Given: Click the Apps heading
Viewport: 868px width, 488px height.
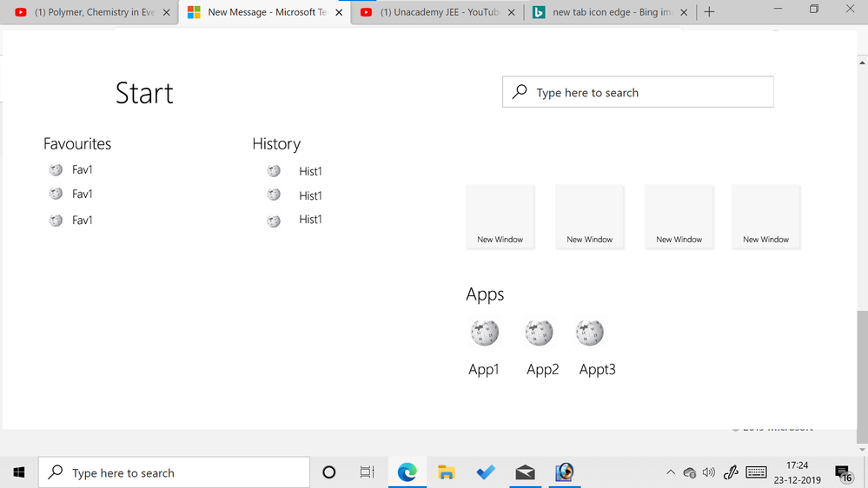Looking at the screenshot, I should 485,293.
